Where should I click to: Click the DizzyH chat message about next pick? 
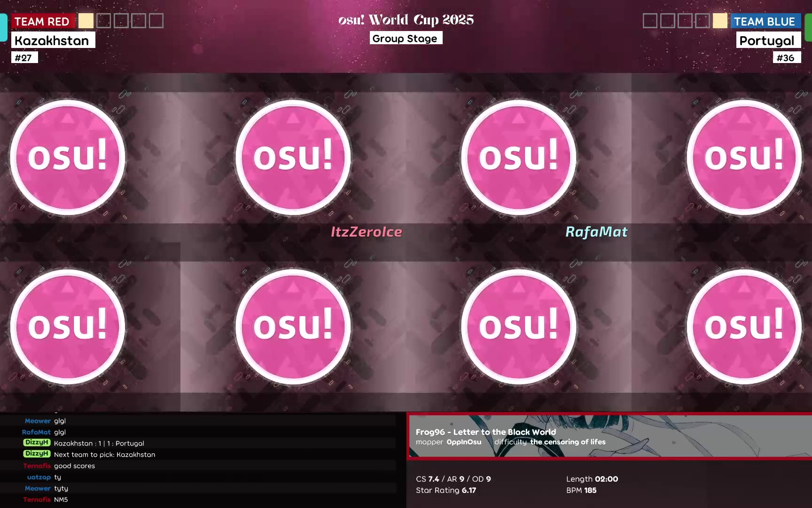pyautogui.click(x=89, y=454)
